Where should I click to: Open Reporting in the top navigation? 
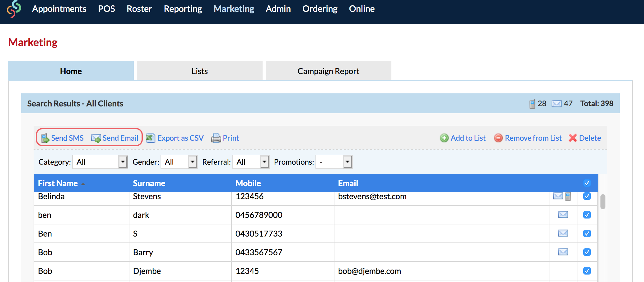(183, 9)
